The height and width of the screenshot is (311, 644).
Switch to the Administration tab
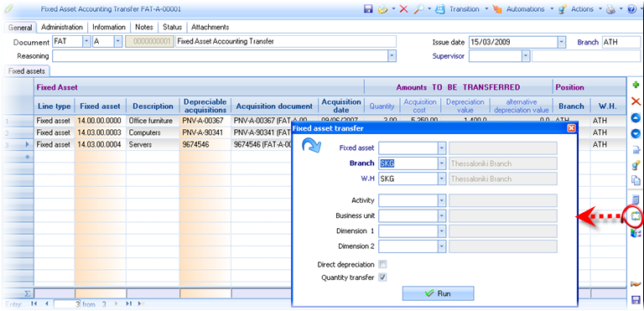pos(62,27)
